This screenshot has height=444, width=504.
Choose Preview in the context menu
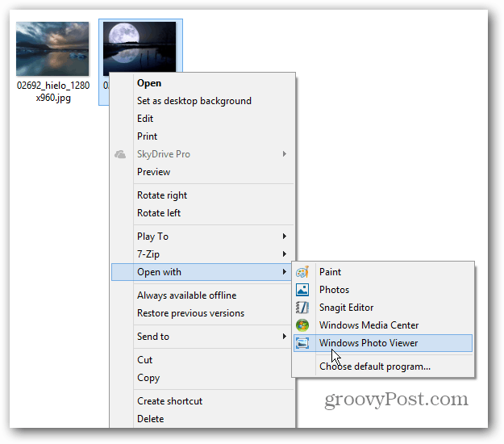(x=202, y=172)
